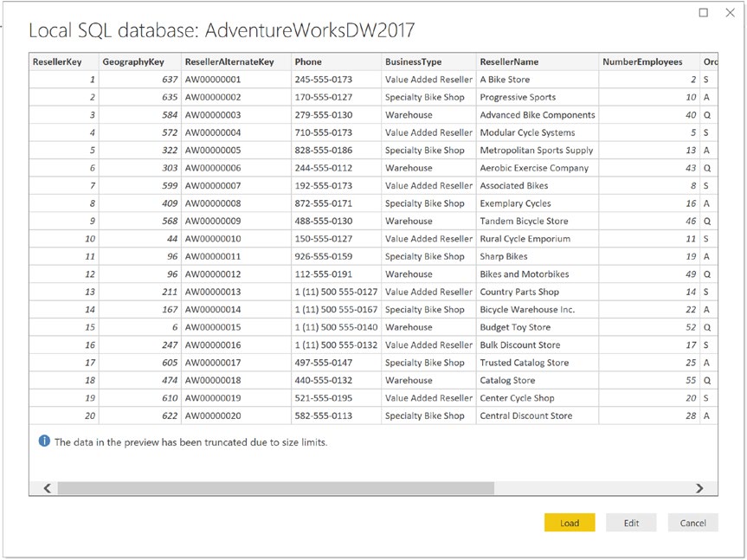
Task: Click reseller name Metropolitan Sports Supply
Action: click(537, 150)
